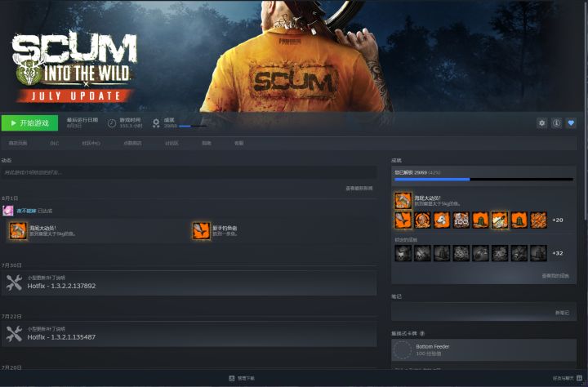Click the achievements icon in header bar
The image size is (588, 387).
(156, 123)
